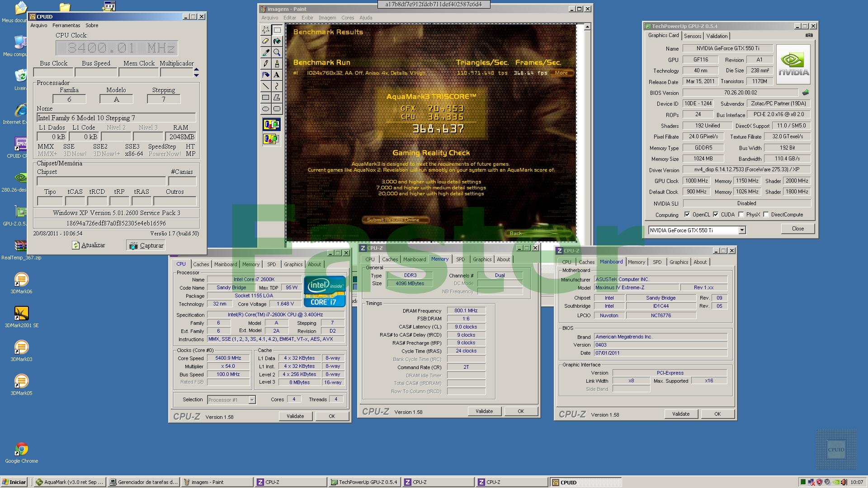Pick the Curve tool in Paint
Image resolution: width=868 pixels, height=488 pixels.
coord(277,86)
